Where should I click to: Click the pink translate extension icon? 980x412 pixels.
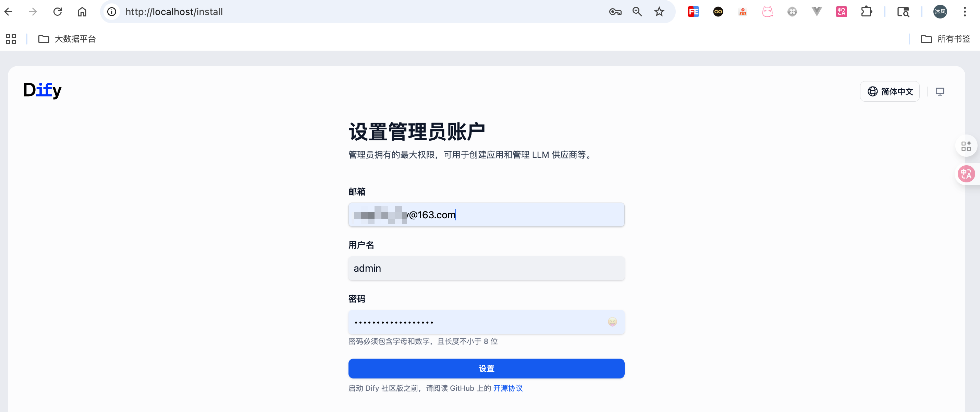click(841, 12)
